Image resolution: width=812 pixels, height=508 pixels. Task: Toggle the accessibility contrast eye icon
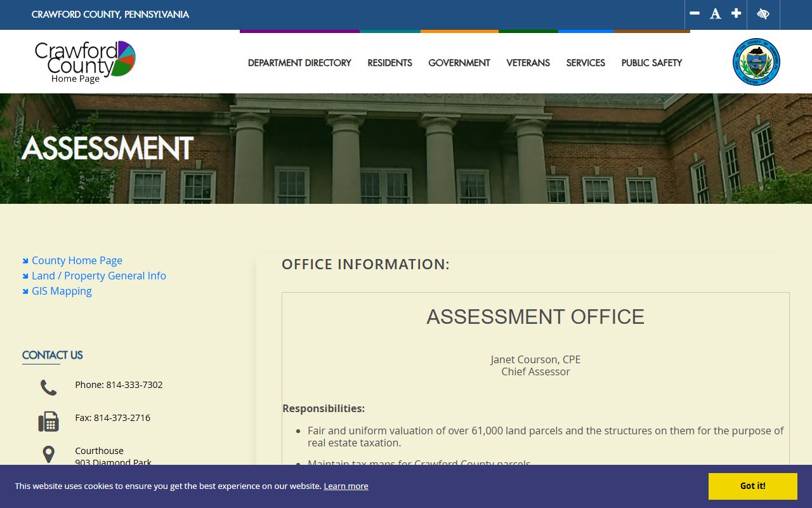coord(763,14)
